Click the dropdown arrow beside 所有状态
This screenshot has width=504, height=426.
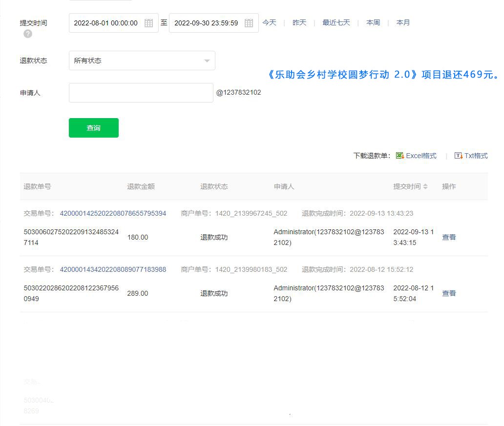(x=207, y=61)
